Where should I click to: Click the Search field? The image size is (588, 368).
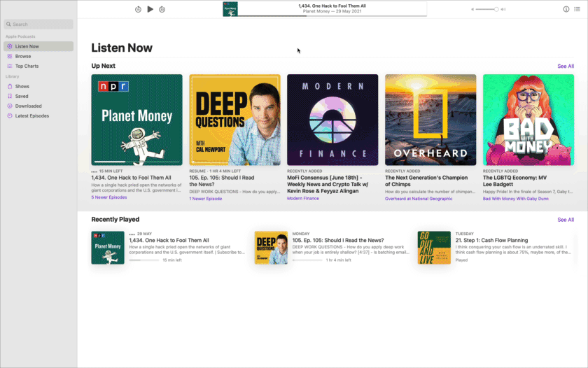click(38, 24)
